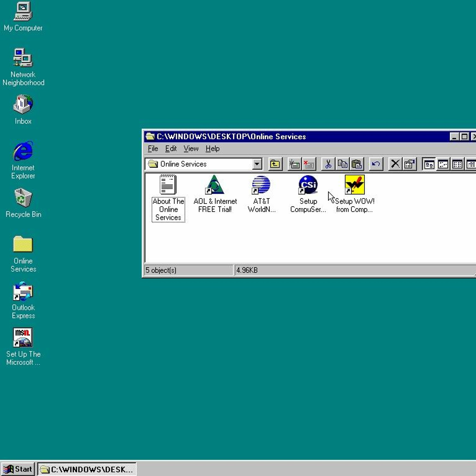Click the Delete X toolbar icon

coord(395,164)
